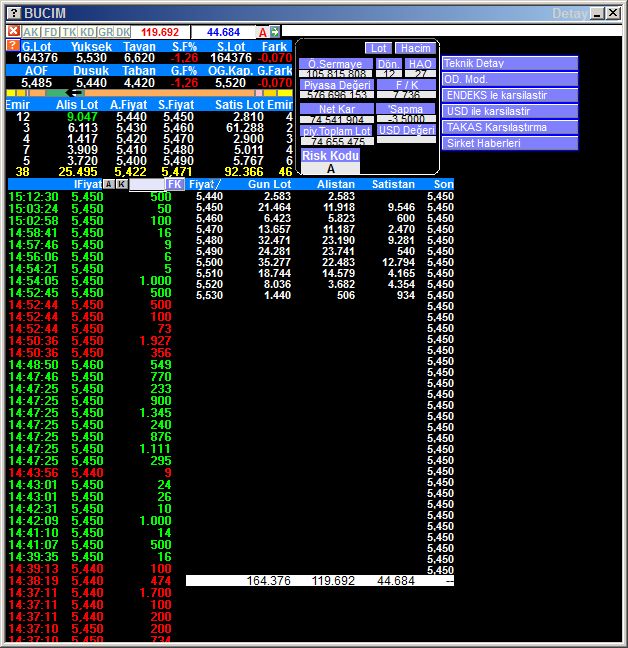Click the F / K label
628x648 pixels.
click(407, 85)
